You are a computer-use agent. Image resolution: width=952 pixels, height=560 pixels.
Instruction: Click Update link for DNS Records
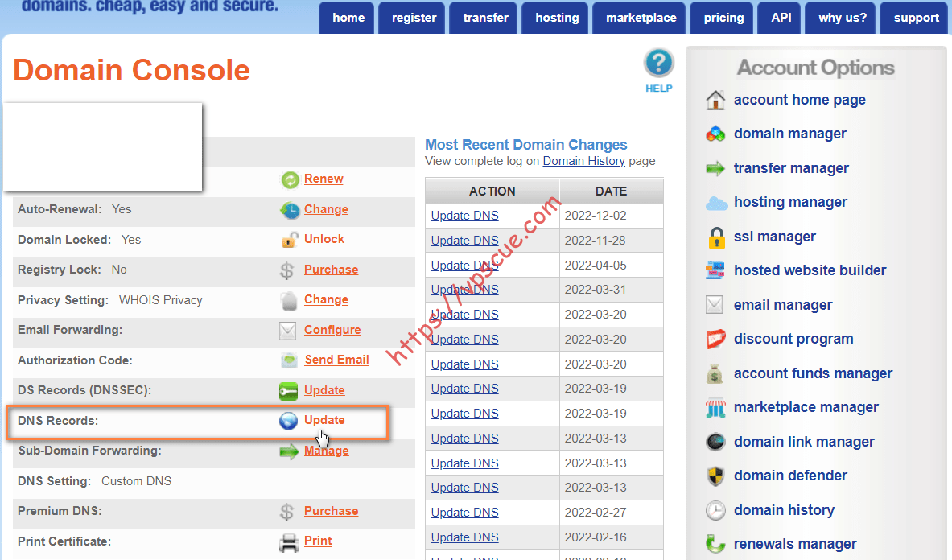pos(324,420)
